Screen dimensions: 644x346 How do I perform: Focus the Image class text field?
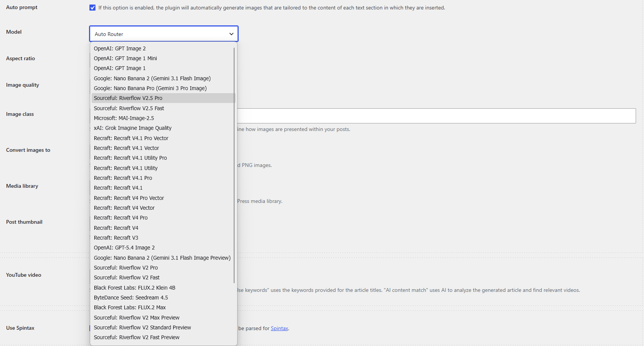436,116
